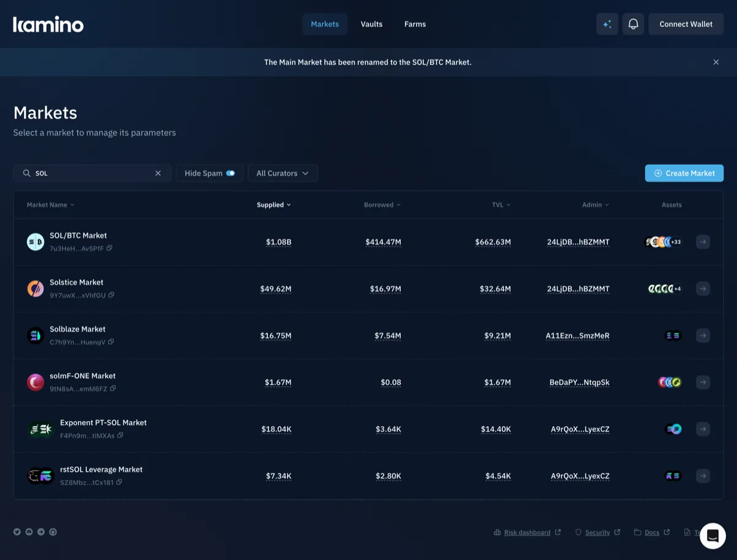Image resolution: width=737 pixels, height=560 pixels.
Task: Click the Kamino logo
Action: pos(48,24)
